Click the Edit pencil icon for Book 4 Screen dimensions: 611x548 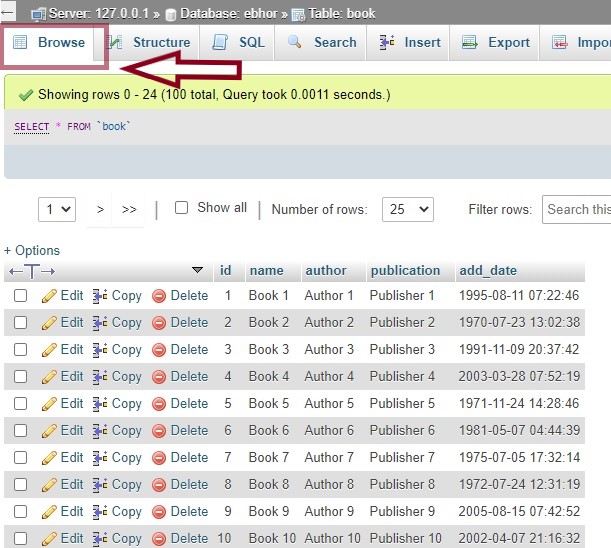coord(49,377)
